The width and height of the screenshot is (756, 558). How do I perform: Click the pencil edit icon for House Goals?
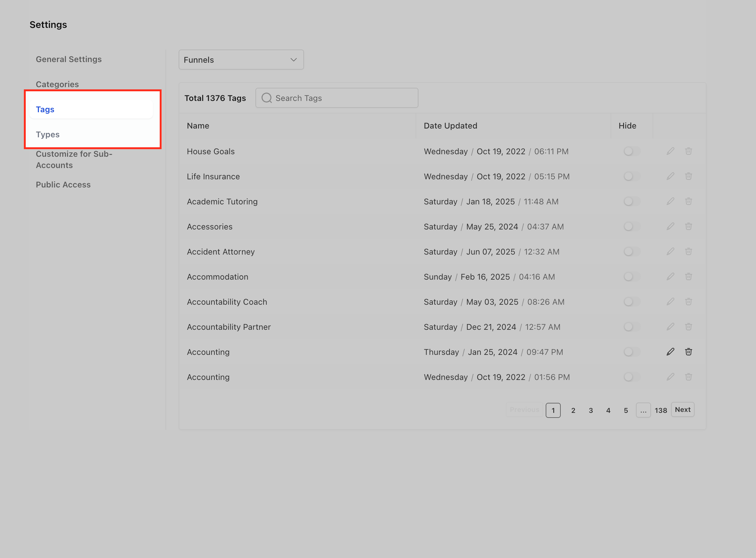pos(670,151)
